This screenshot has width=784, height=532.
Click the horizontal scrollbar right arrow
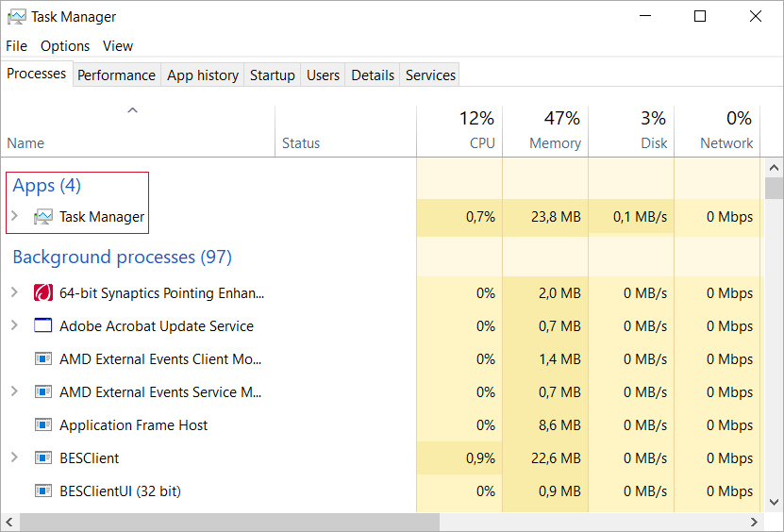755,523
